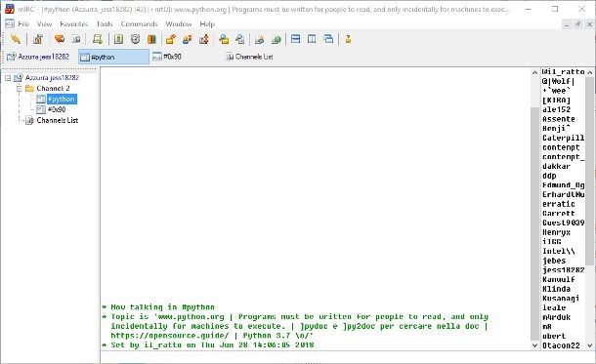This screenshot has height=364, width=596.
Task: Select nick ale152 in the nick list
Action: (556, 109)
